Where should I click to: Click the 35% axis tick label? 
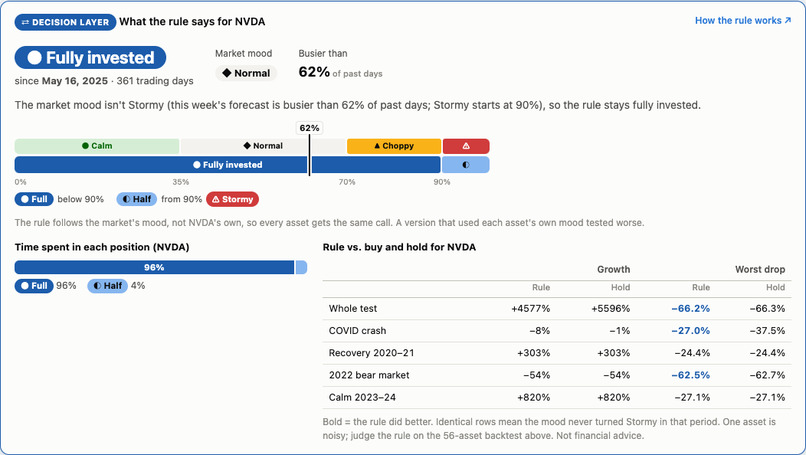[181, 182]
